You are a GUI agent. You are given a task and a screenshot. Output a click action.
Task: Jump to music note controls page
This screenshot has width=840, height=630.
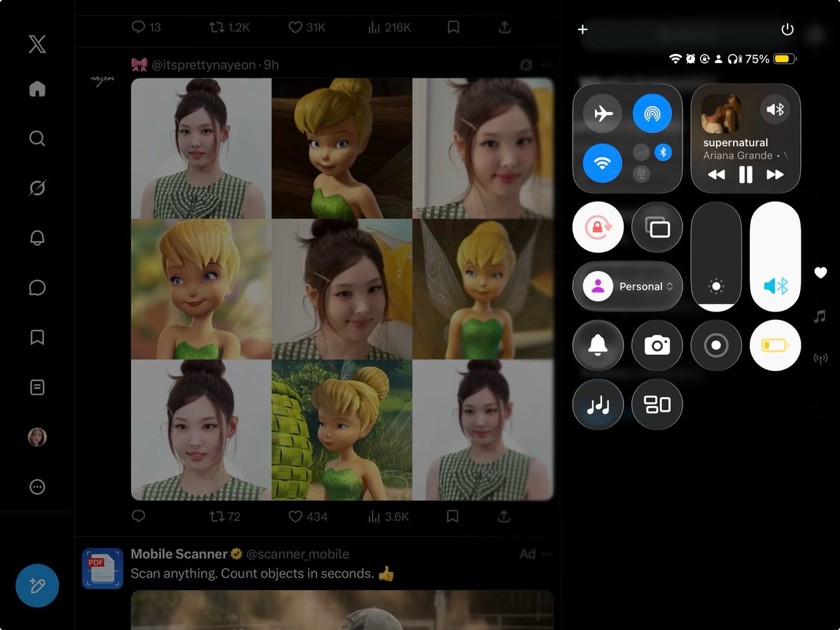coord(820,316)
